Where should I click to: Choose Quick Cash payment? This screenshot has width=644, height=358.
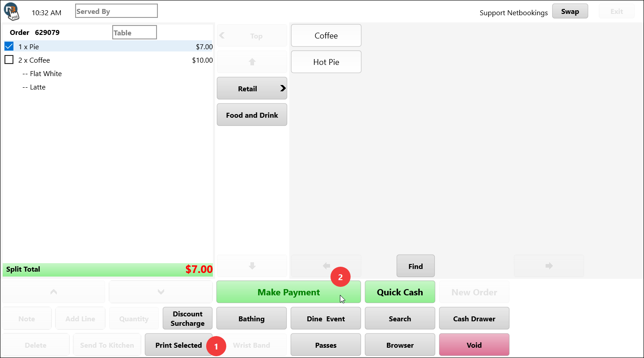pyautogui.click(x=400, y=292)
